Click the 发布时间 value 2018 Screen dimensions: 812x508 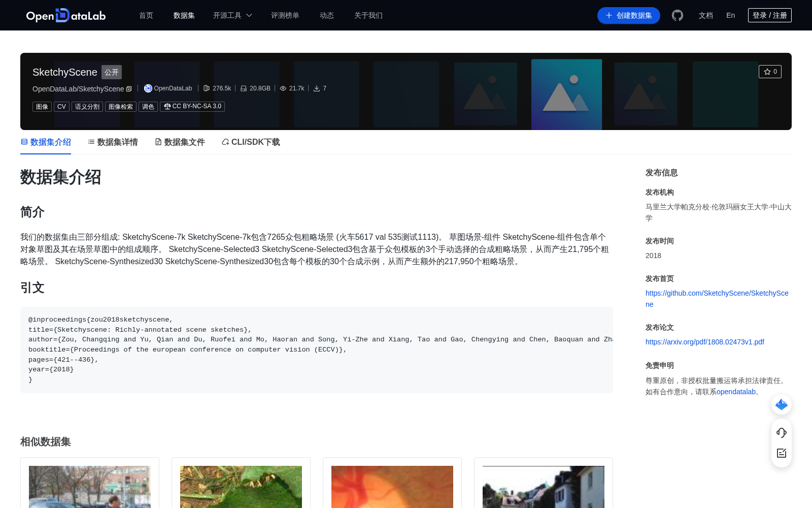click(x=653, y=256)
